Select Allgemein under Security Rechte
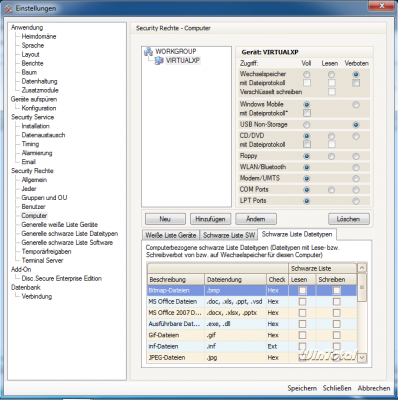Viewport: 398px width, 400px height. pyautogui.click(x=34, y=180)
